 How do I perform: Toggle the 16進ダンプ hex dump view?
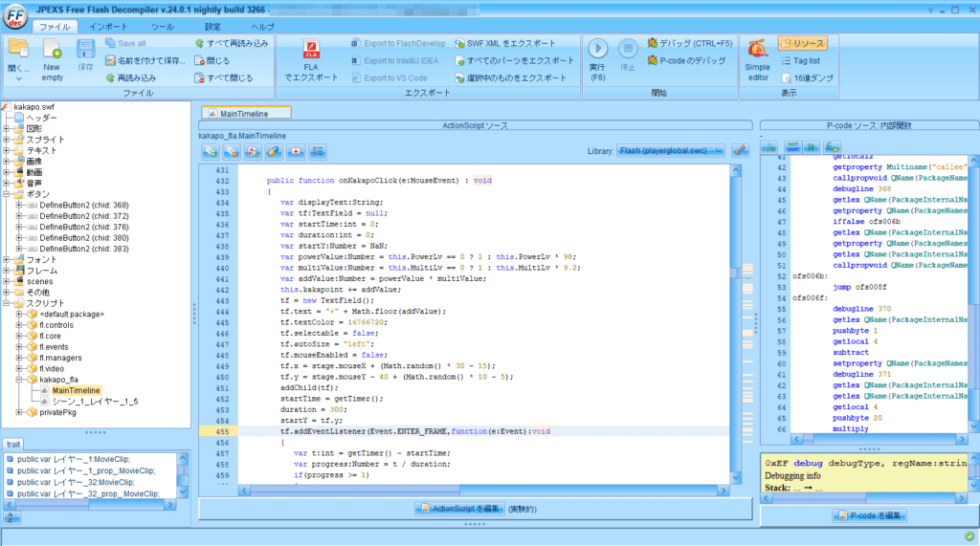click(802, 77)
